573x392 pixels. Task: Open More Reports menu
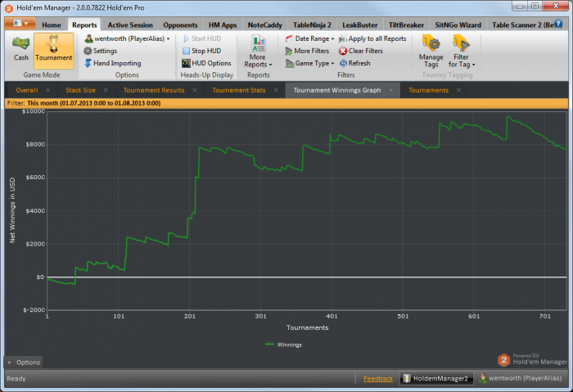[258, 51]
